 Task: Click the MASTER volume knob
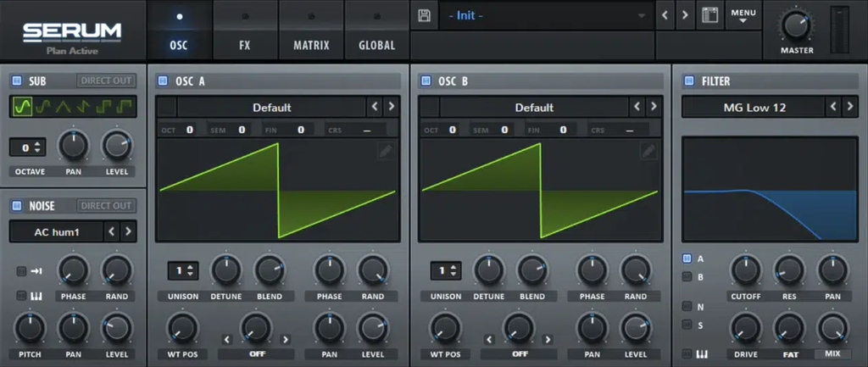coord(797,25)
